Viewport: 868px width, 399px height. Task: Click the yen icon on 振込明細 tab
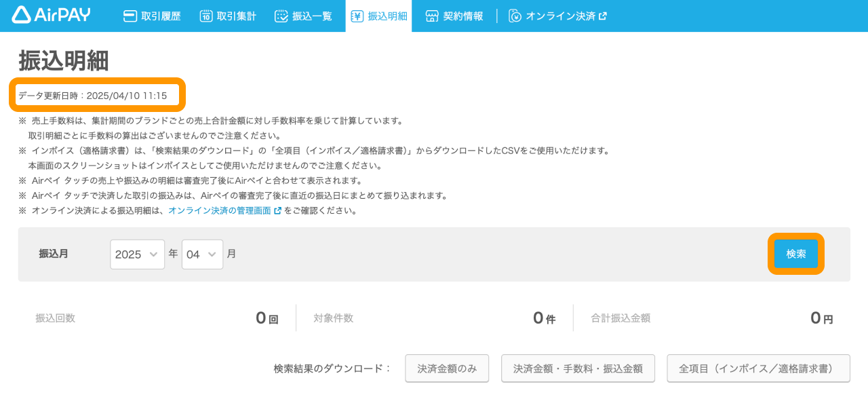[x=357, y=16]
